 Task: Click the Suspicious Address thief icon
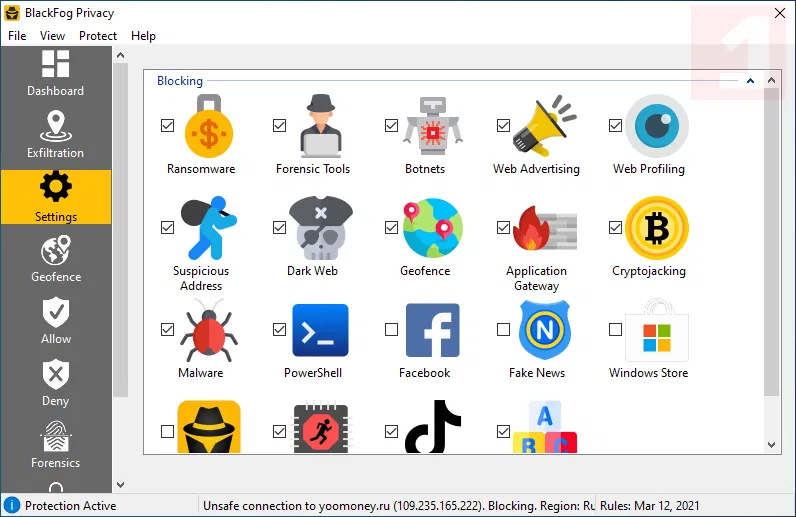pos(209,228)
